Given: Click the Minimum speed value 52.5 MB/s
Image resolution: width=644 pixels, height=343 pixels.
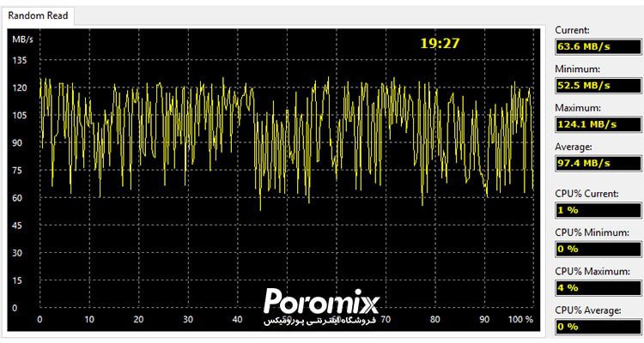Looking at the screenshot, I should [598, 86].
